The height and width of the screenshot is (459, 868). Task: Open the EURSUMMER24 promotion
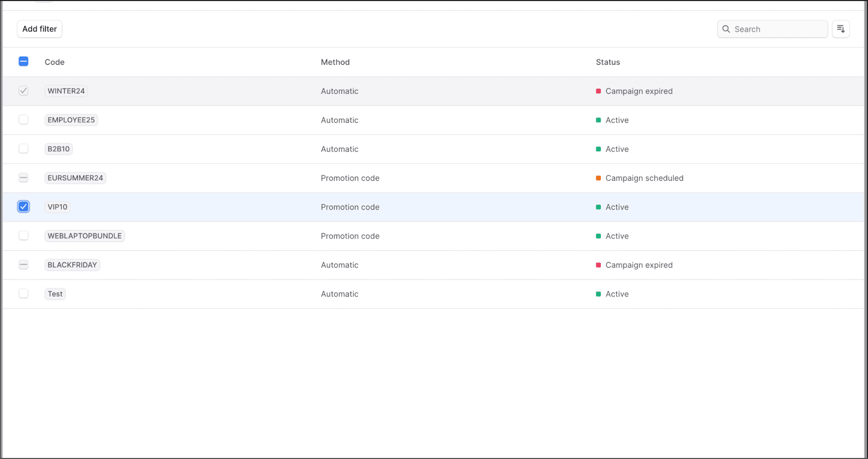tap(75, 178)
